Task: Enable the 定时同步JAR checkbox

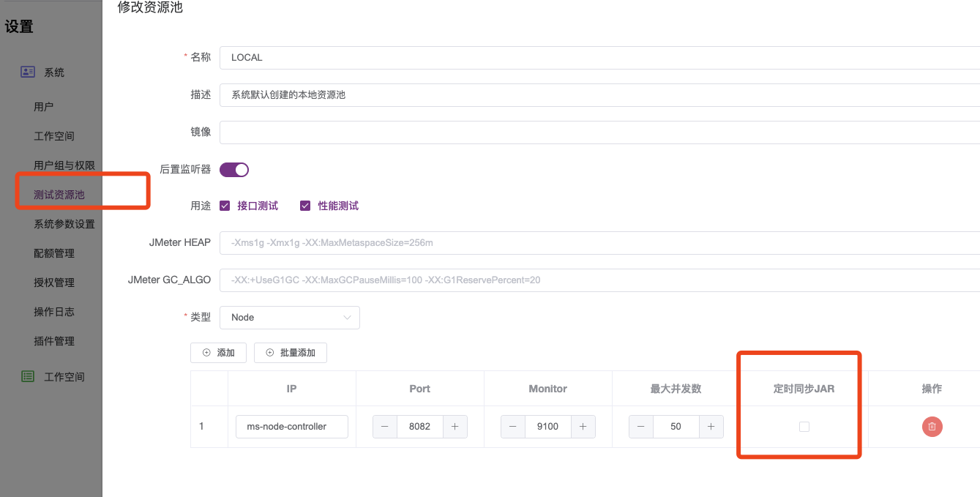Action: coord(804,426)
